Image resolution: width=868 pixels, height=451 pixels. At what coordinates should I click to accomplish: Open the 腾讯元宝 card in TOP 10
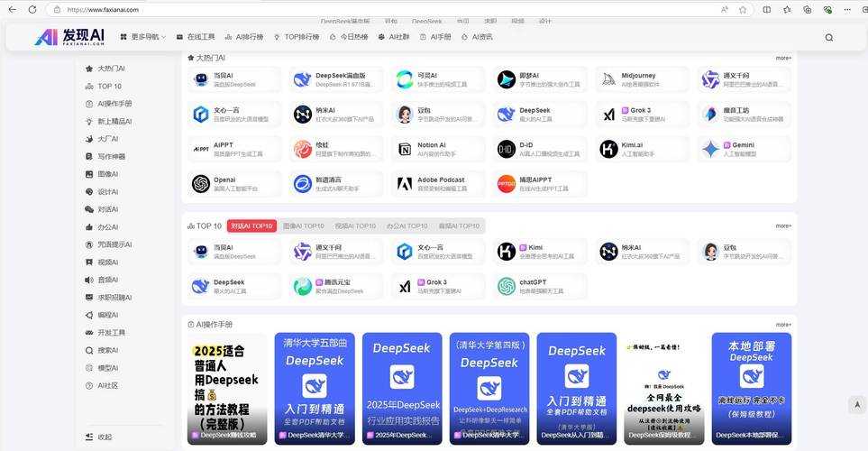336,287
